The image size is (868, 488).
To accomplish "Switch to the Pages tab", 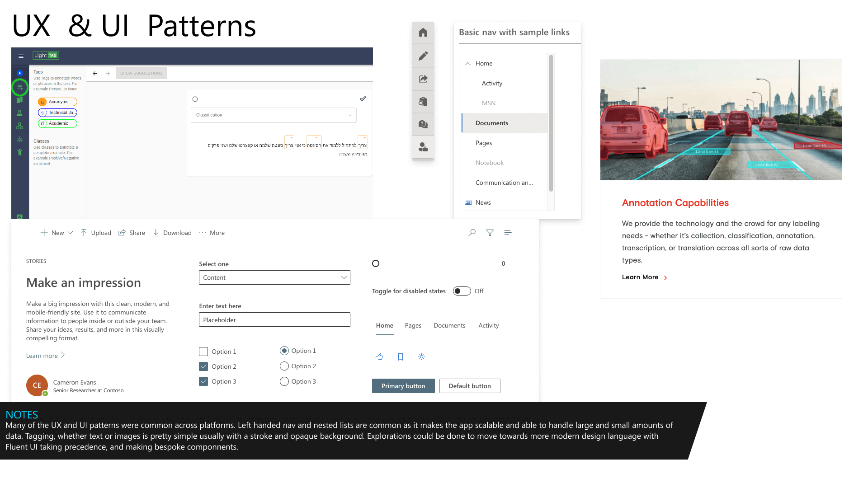I will (x=413, y=325).
